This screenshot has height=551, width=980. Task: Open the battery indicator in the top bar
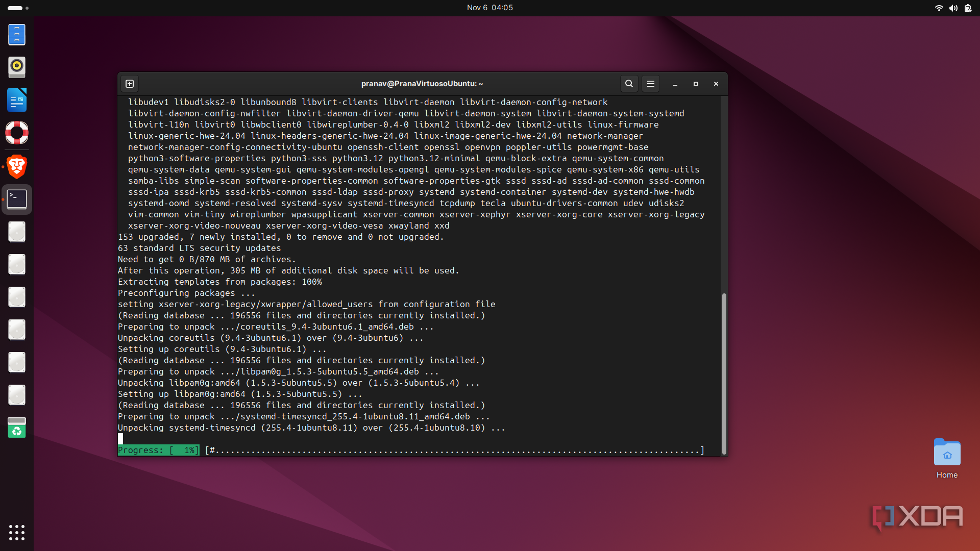pyautogui.click(x=968, y=8)
